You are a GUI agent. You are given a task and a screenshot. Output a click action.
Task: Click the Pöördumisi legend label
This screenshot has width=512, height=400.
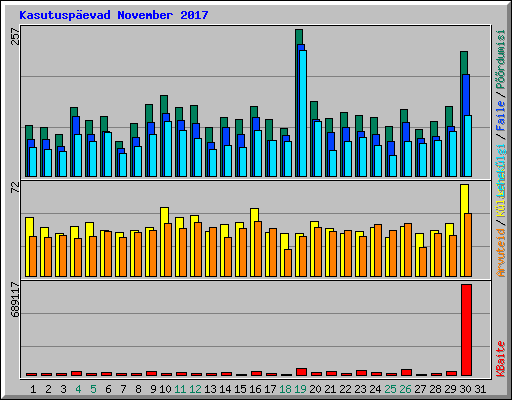pyautogui.click(x=500, y=59)
